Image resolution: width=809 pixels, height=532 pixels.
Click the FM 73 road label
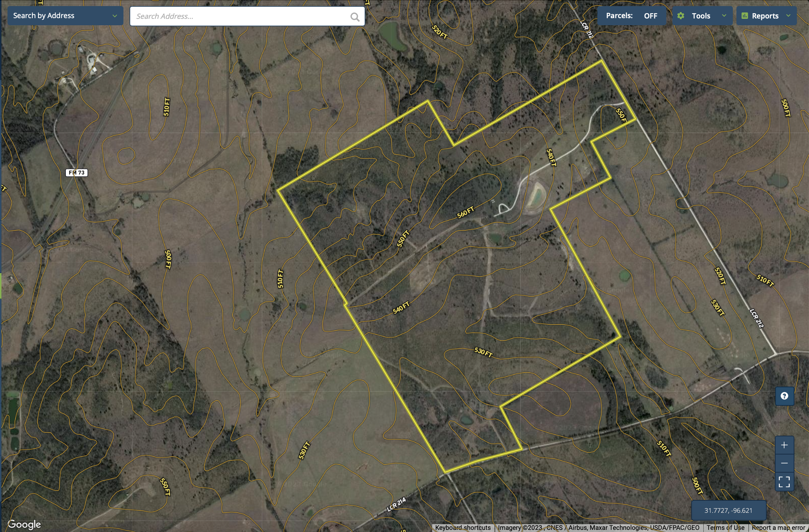pyautogui.click(x=77, y=172)
